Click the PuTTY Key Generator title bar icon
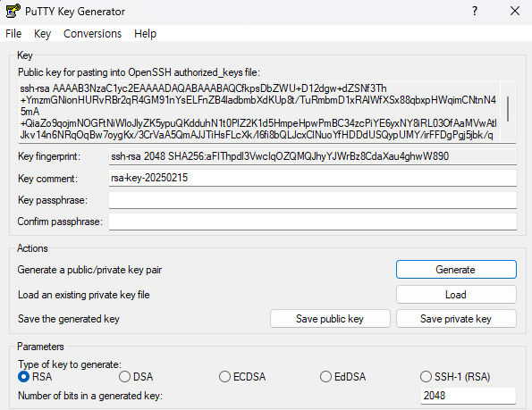Image resolution: width=532 pixels, height=410 pixels. [x=13, y=11]
